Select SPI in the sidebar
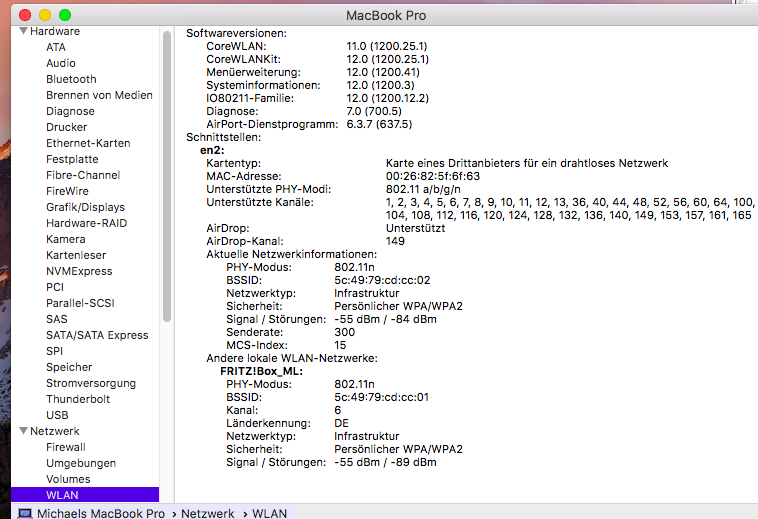 coord(54,350)
